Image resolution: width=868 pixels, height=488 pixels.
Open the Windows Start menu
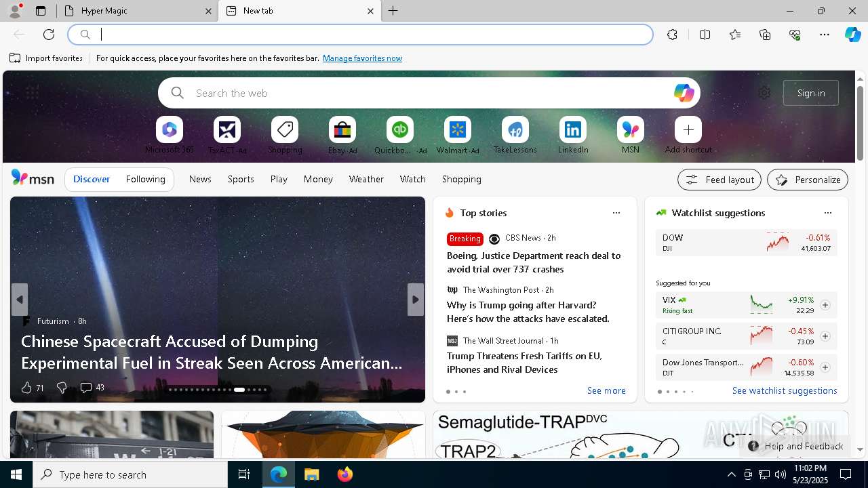tap(16, 474)
